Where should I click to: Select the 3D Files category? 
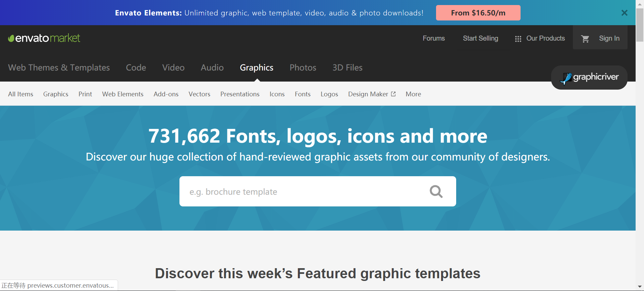coord(347,67)
